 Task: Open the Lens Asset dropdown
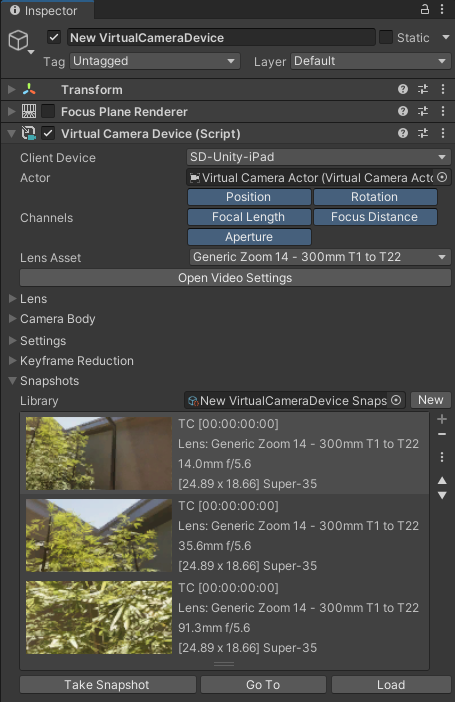[320, 257]
